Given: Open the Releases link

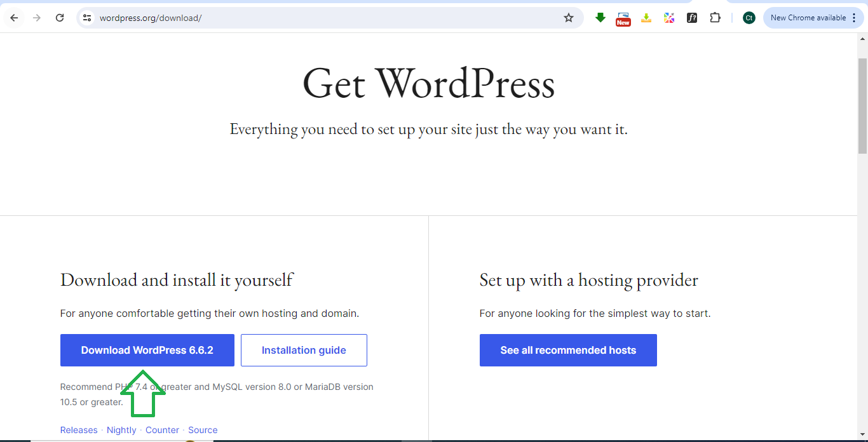Looking at the screenshot, I should [x=79, y=430].
